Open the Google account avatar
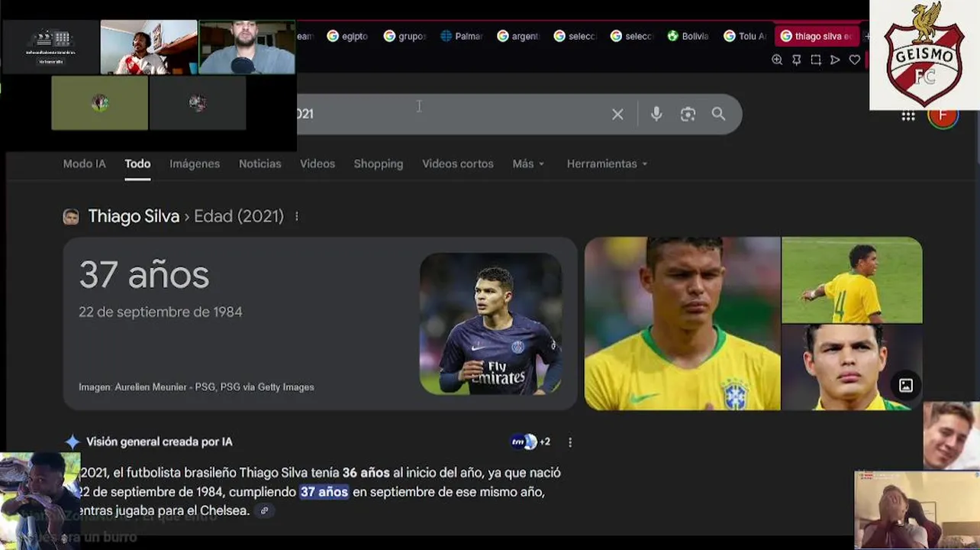 [943, 117]
